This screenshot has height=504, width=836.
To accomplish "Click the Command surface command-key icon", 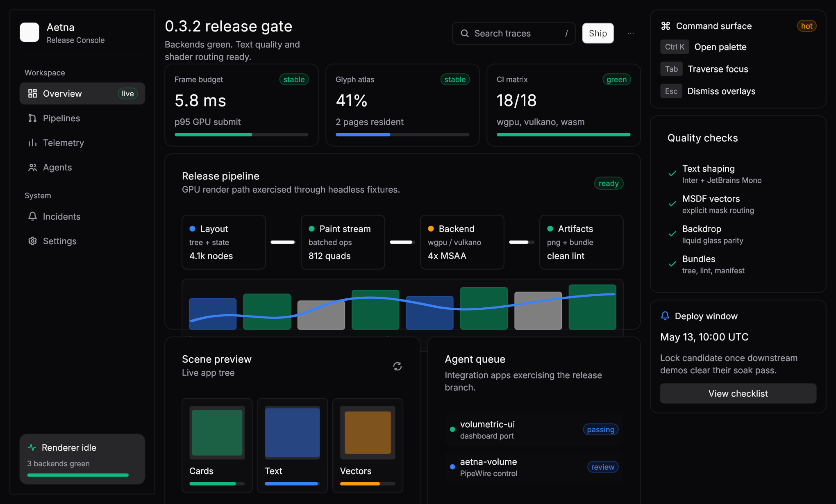I will [666, 26].
